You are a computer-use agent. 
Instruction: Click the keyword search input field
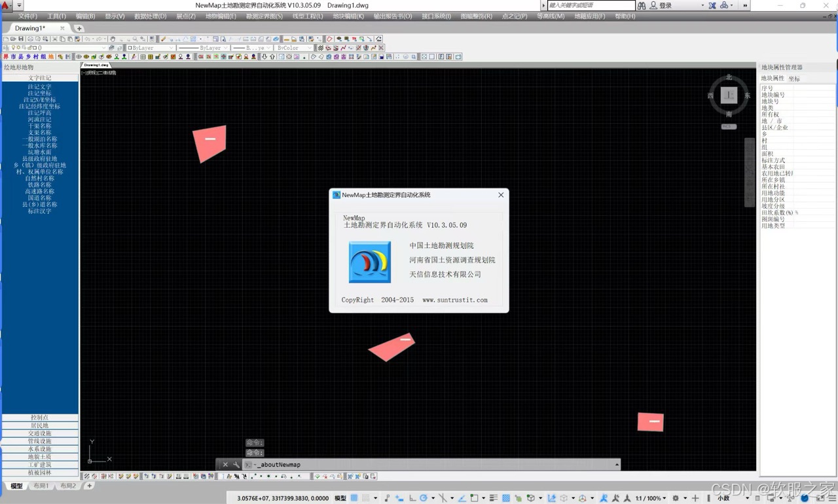pyautogui.click(x=591, y=5)
